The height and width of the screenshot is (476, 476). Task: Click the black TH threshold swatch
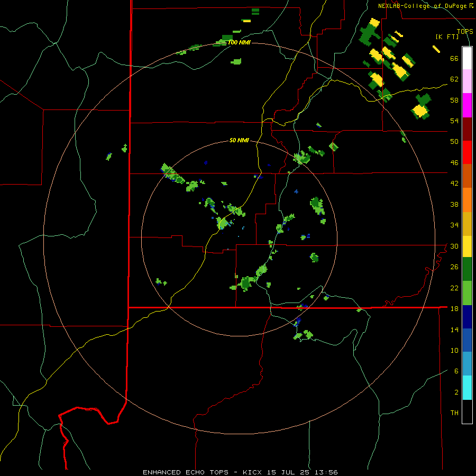[467, 411]
